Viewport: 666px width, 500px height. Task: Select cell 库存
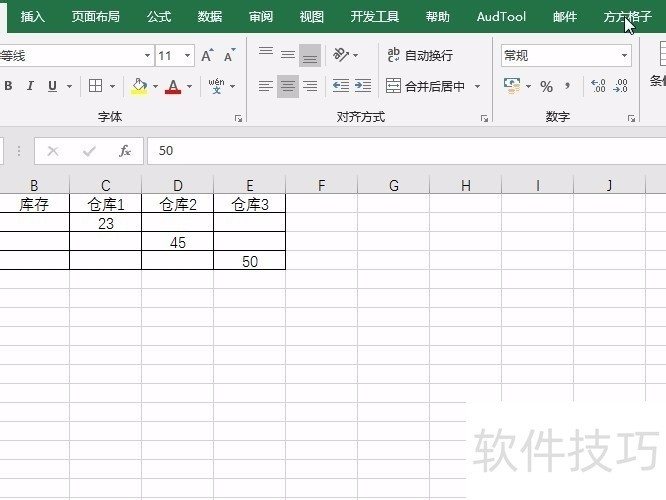point(34,204)
